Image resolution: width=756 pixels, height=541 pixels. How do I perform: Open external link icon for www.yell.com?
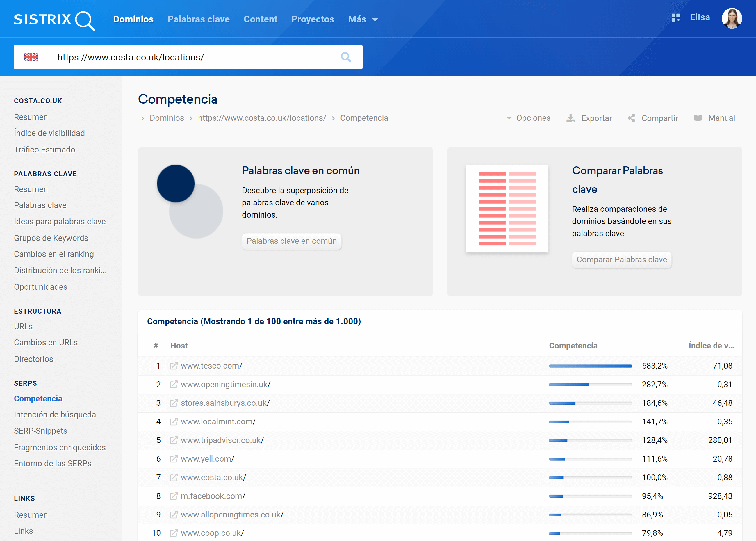coord(174,459)
